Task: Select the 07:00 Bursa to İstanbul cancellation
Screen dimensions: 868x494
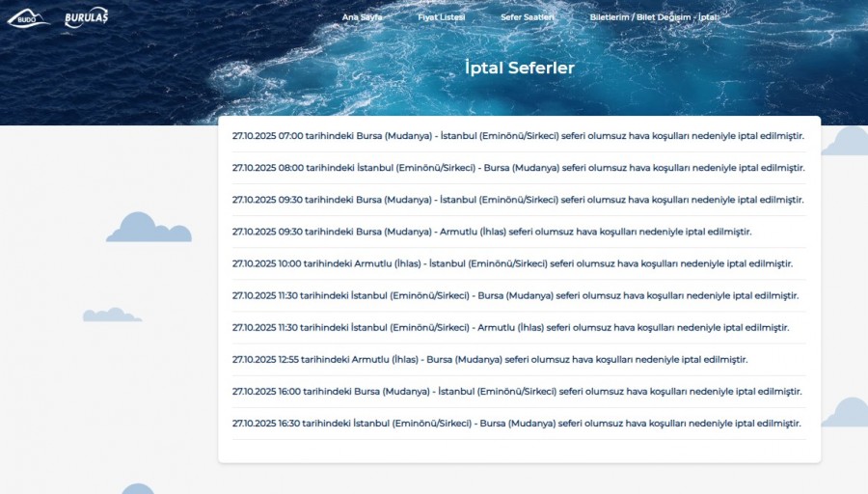Action: 518,136
